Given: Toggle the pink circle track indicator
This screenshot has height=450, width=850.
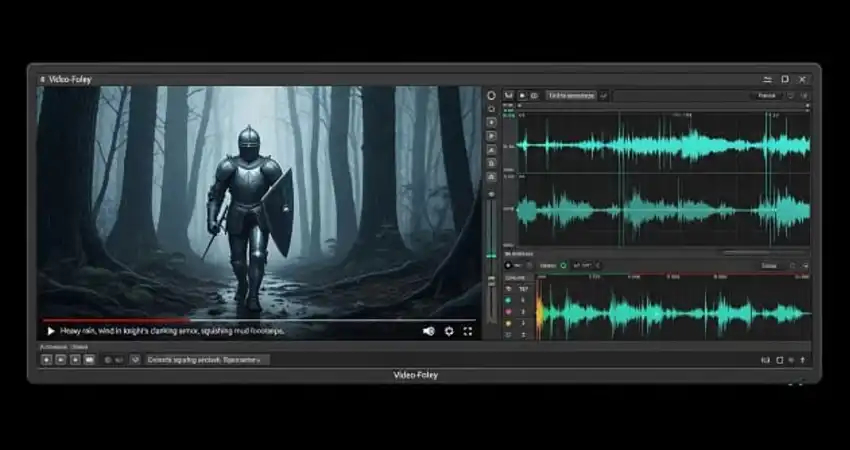Looking at the screenshot, I should pos(508,311).
